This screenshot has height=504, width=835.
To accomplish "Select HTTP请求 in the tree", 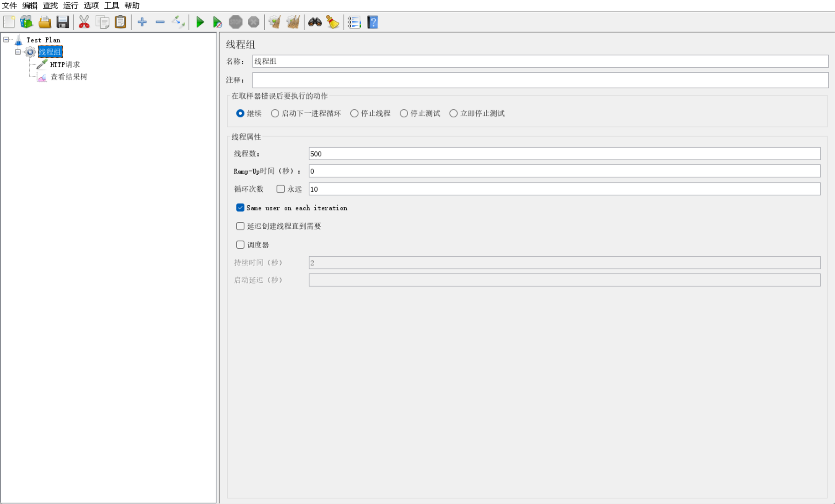I will tap(64, 64).
